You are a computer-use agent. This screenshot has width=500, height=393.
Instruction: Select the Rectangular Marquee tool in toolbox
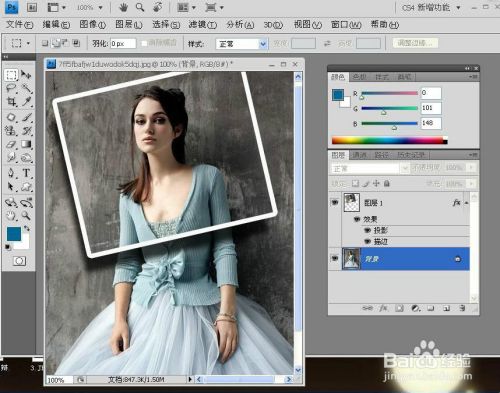pos(11,75)
